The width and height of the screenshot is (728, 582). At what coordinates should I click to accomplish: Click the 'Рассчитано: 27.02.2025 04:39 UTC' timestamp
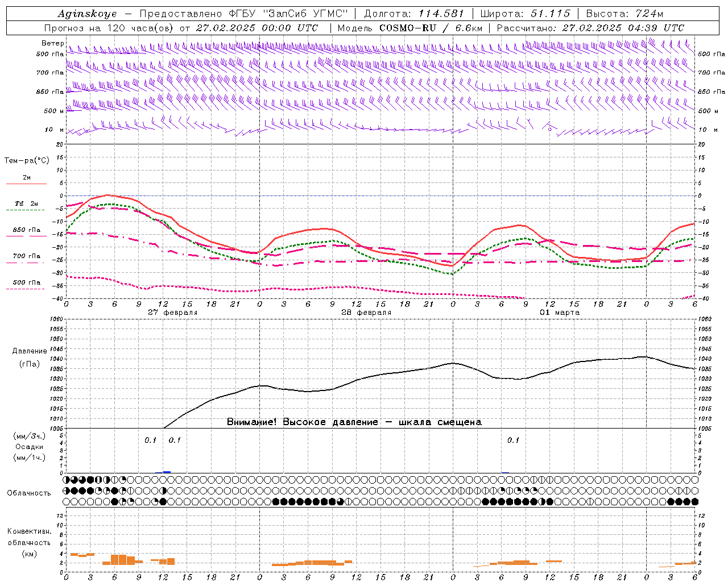[x=590, y=28]
